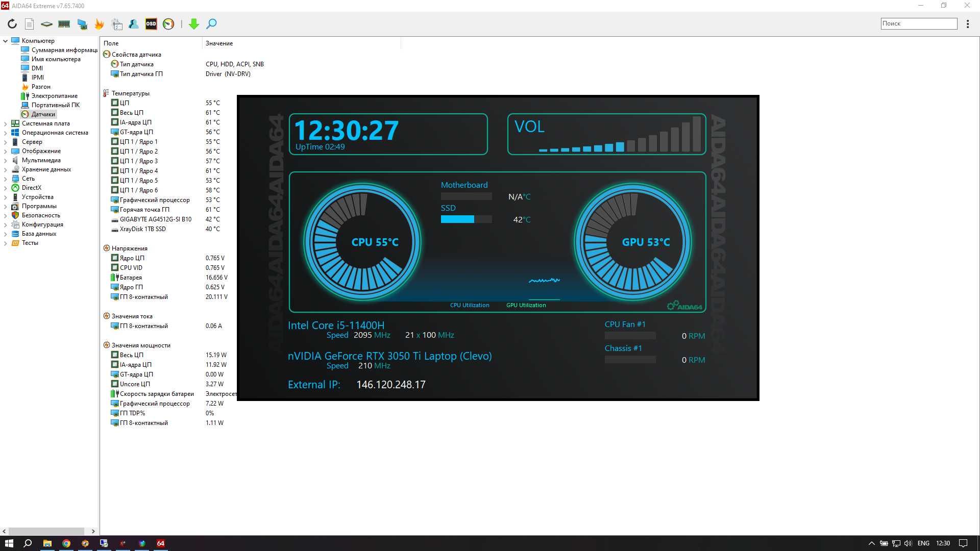Toggle the OSD panel icon

[151, 23]
